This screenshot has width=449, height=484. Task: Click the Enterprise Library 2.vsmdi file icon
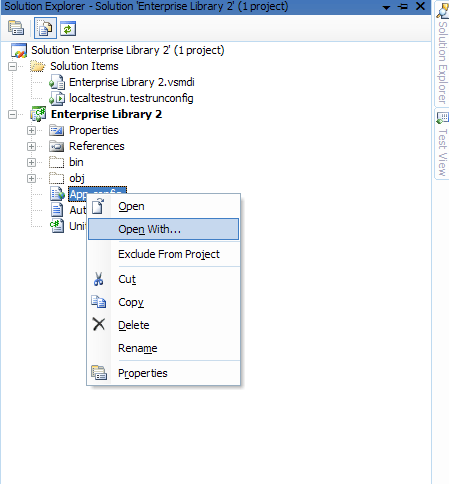57,82
